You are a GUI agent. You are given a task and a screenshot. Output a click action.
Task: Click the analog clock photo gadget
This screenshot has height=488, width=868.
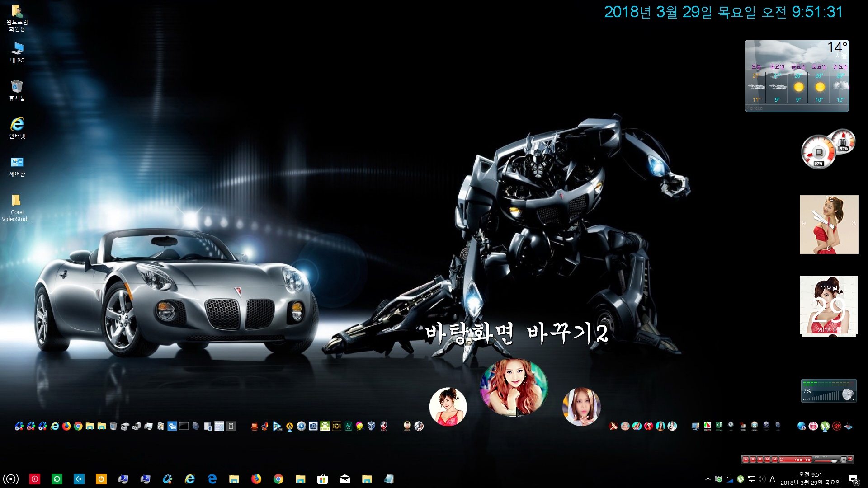coord(829,225)
